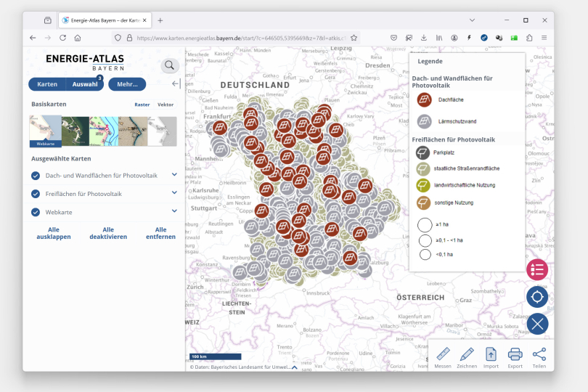Collapse the sidebar with the arrow icon

[175, 83]
